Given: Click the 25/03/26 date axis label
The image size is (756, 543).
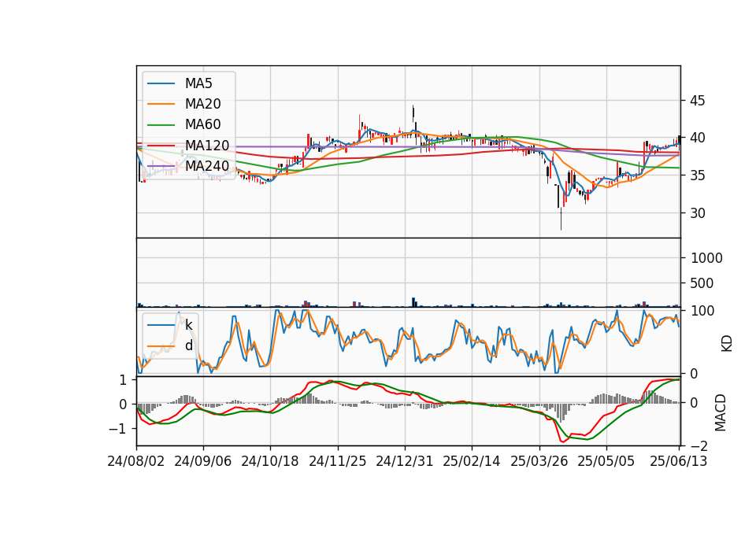Looking at the screenshot, I should click(539, 461).
